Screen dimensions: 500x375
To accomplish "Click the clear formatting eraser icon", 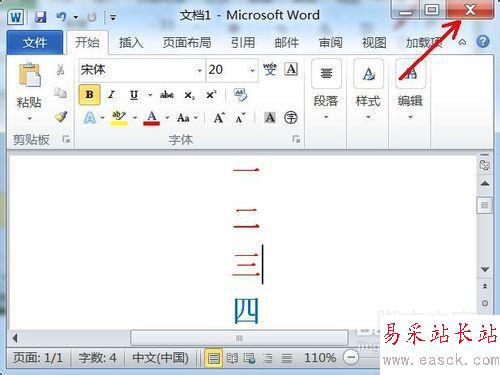I will pos(240,94).
